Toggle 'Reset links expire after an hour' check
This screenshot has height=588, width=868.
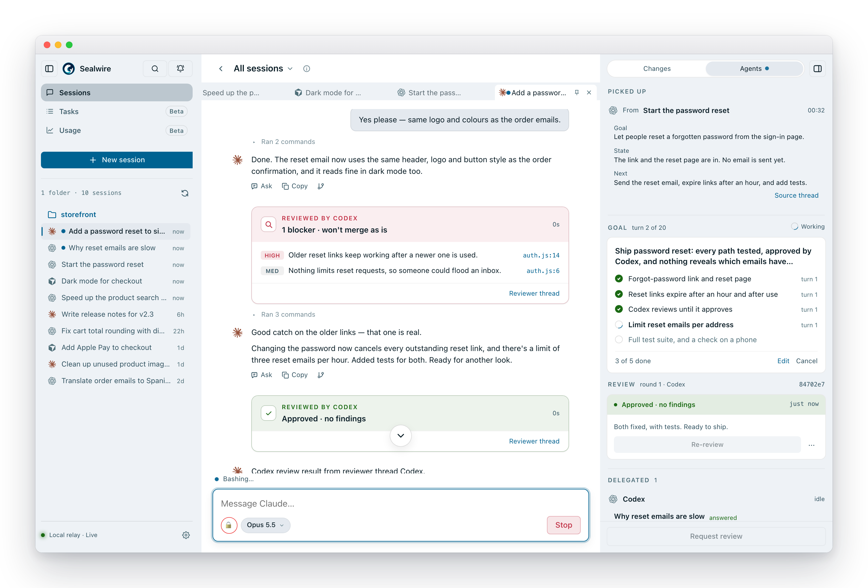click(619, 294)
